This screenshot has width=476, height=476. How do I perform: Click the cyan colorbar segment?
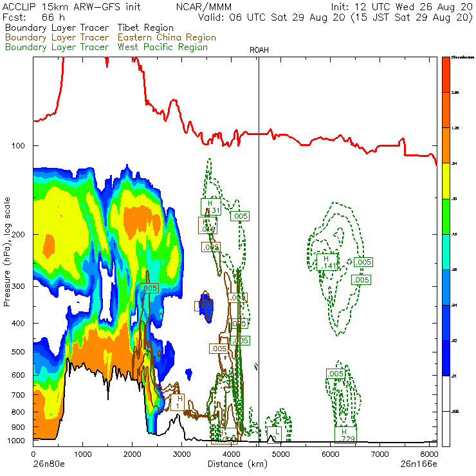click(x=446, y=252)
